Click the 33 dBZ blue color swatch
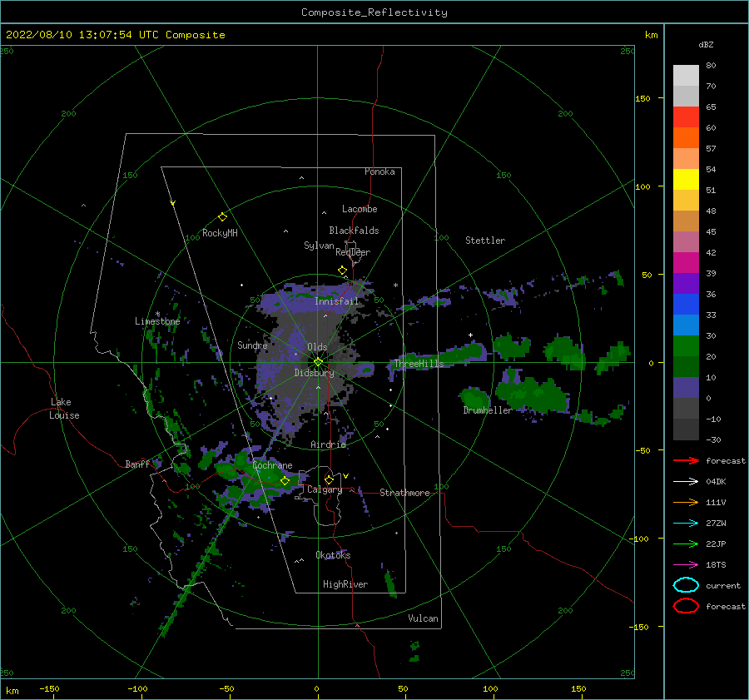The height and width of the screenshot is (700, 749). [686, 305]
